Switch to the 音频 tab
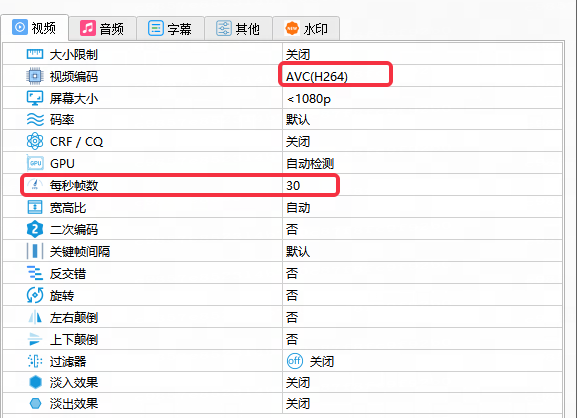Image resolution: width=578 pixels, height=418 pixels. (x=102, y=28)
